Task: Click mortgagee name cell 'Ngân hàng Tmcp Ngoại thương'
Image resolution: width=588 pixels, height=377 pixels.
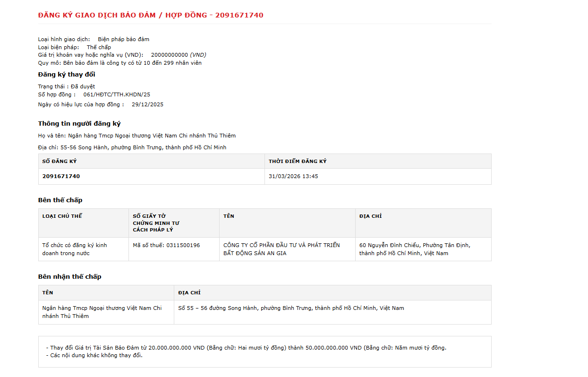Action: (106, 312)
